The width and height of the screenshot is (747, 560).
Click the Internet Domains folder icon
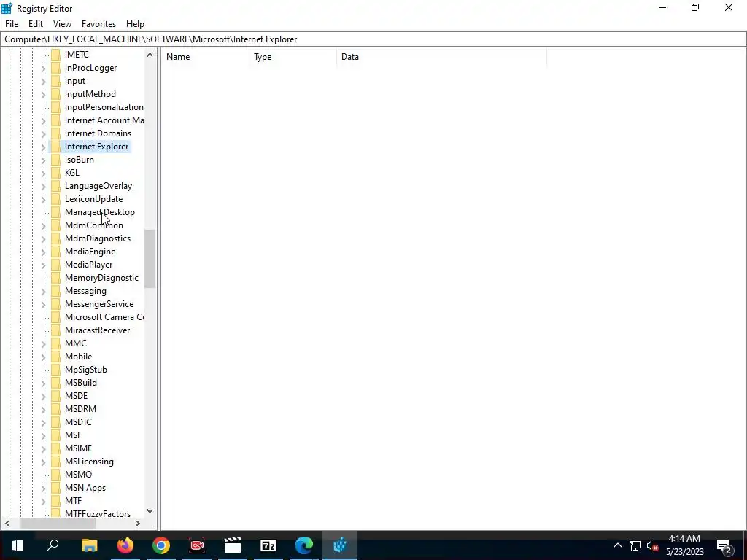[55, 133]
